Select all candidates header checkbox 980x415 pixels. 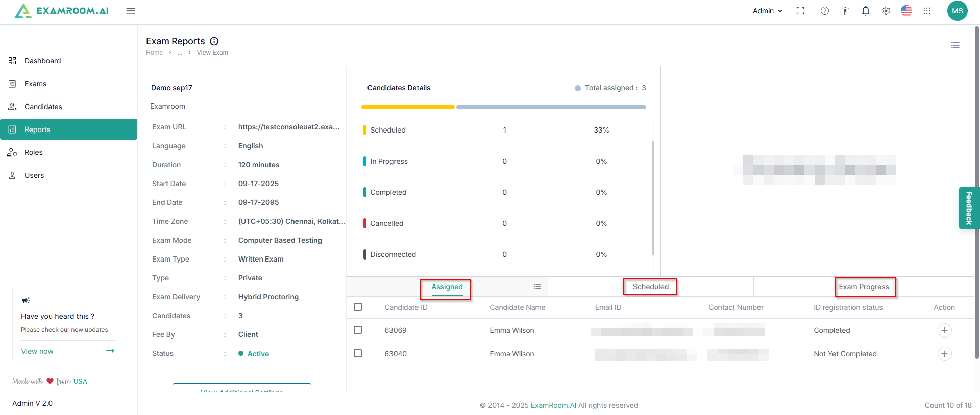tap(358, 307)
